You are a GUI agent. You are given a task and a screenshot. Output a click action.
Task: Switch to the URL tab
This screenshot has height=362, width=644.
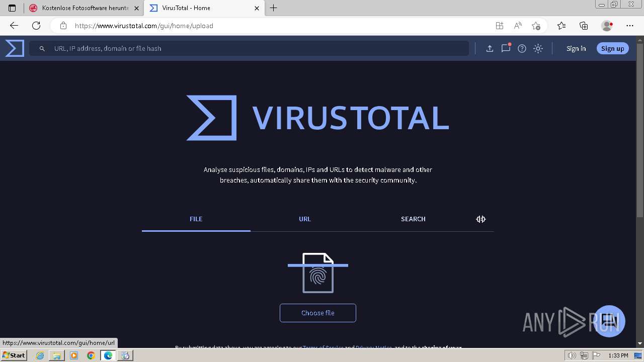point(305,219)
